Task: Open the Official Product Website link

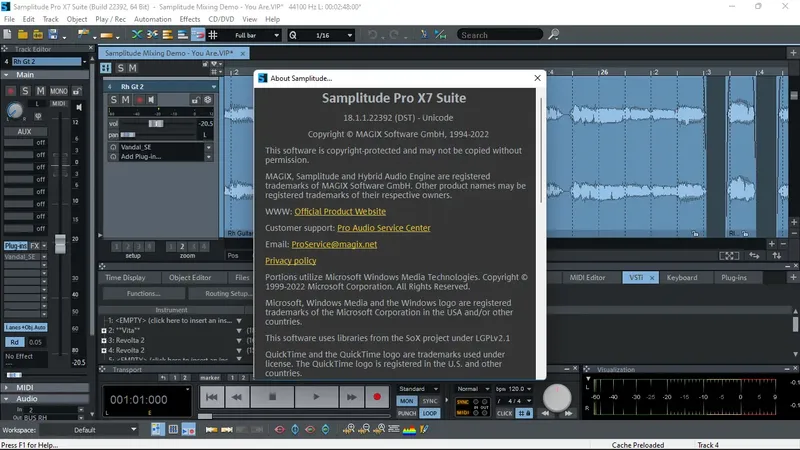Action: click(340, 211)
